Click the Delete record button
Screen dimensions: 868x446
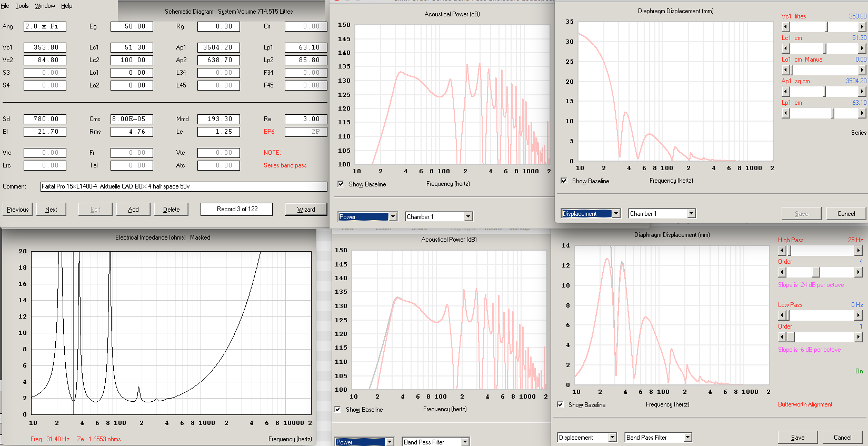point(171,209)
